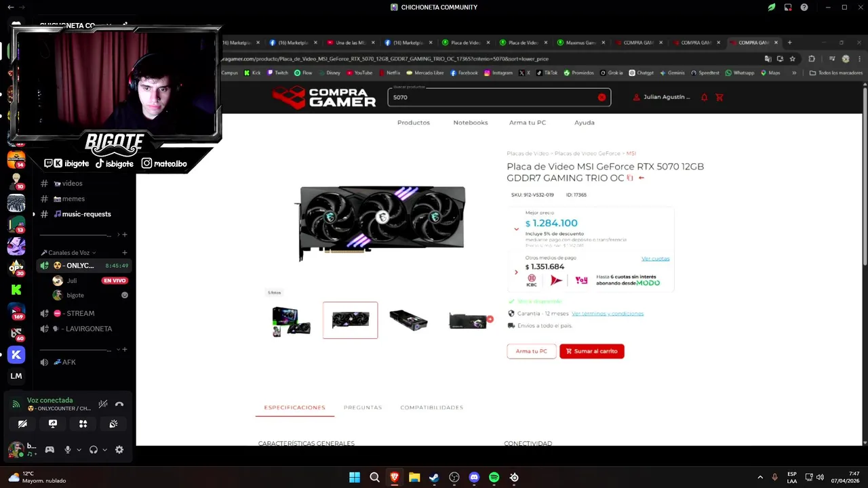Open the Productos menu
Viewport: 868px width, 488px height.
coord(414,123)
